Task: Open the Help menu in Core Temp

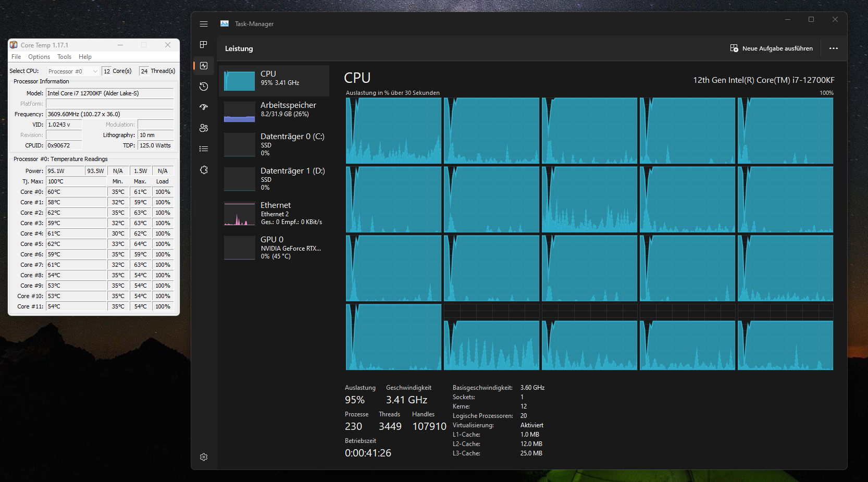Action: coord(85,57)
